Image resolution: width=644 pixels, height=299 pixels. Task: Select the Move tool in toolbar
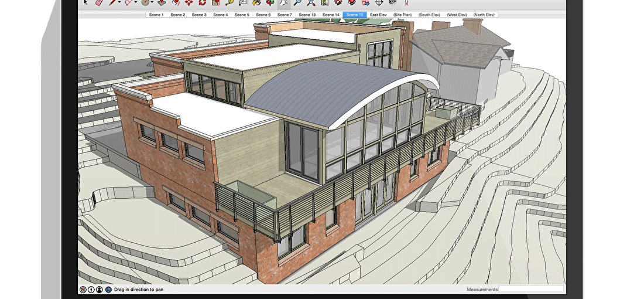tap(189, 2)
